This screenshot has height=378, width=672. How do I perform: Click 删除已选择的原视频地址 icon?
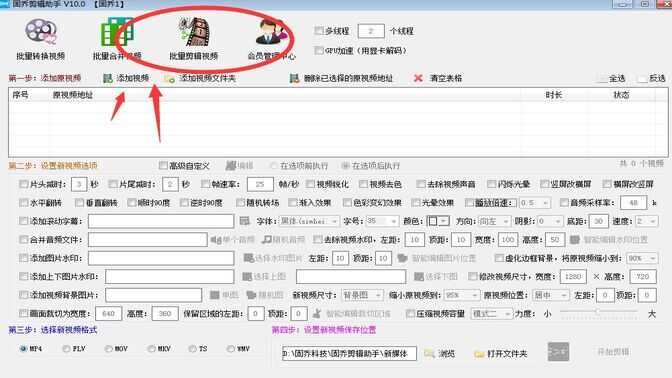coord(294,78)
